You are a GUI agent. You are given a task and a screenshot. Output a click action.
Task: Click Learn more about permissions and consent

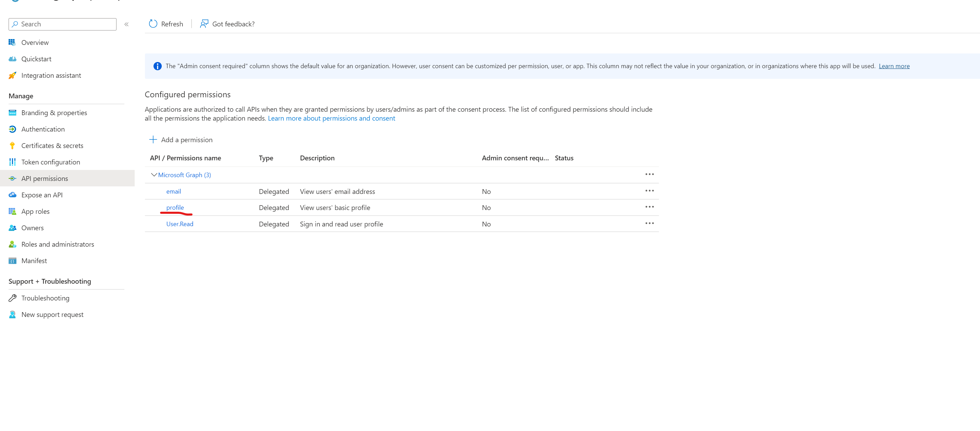[x=331, y=118]
